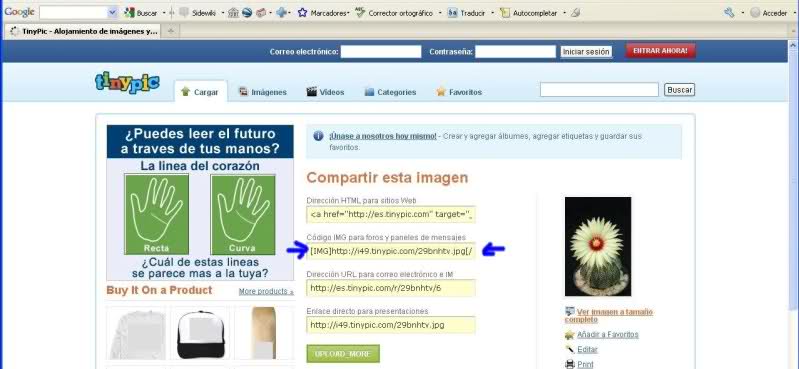This screenshot has height=369, width=799.
Task: Click the Print printer icon
Action: click(x=570, y=364)
